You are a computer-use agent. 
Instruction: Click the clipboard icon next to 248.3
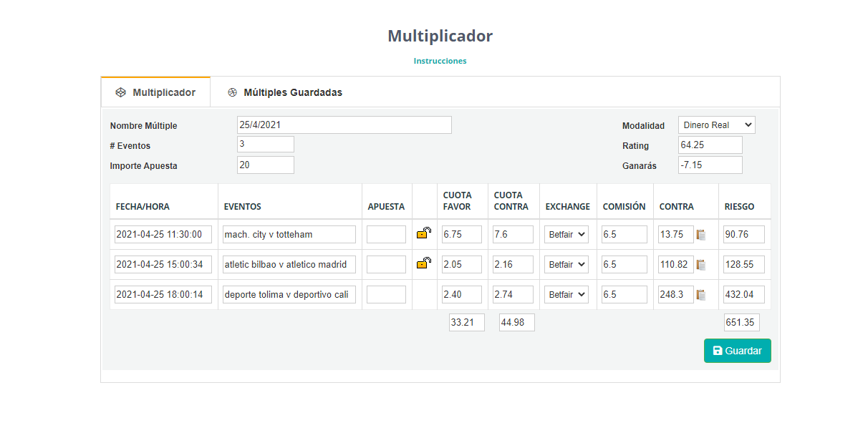click(701, 295)
